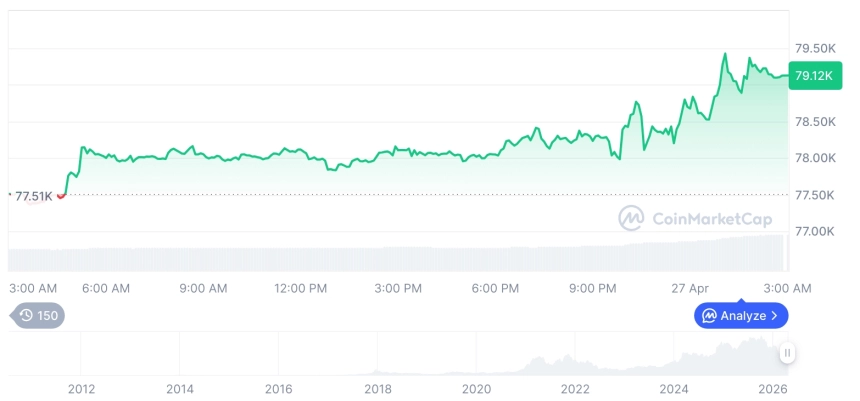Jump to 2018 in the year navigator
Image resolution: width=860 pixels, height=401 pixels.
coord(378,388)
